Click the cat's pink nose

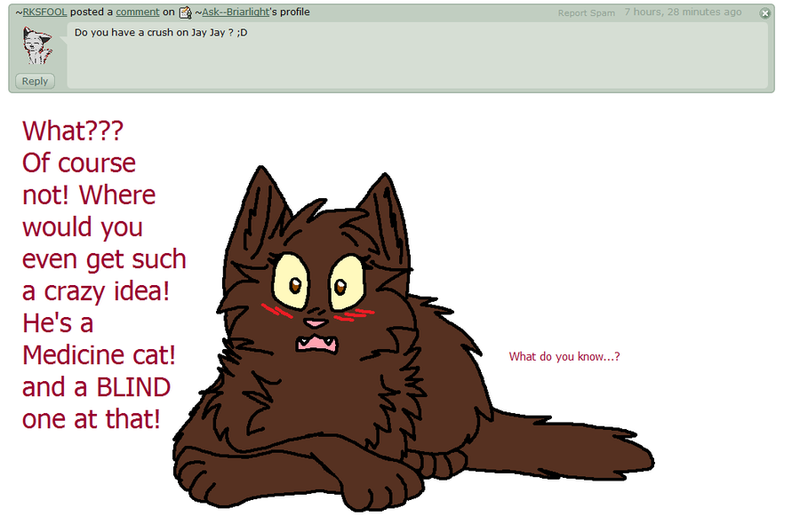[x=314, y=322]
